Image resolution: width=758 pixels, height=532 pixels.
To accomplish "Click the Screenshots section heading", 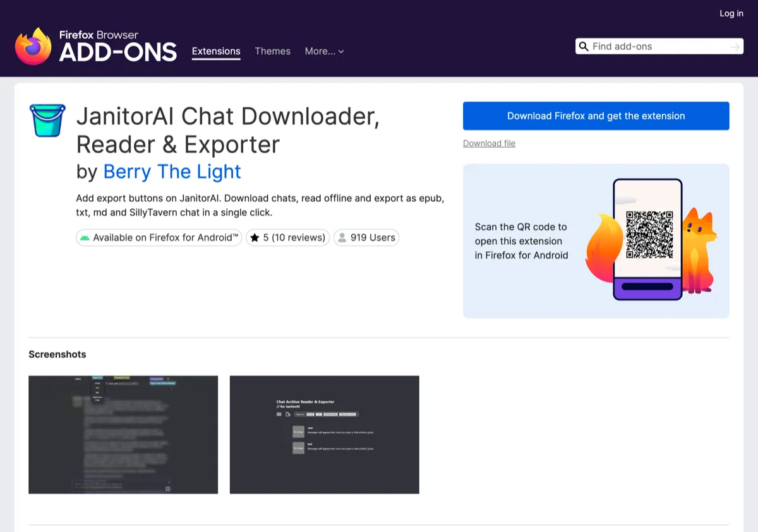I will click(x=57, y=354).
